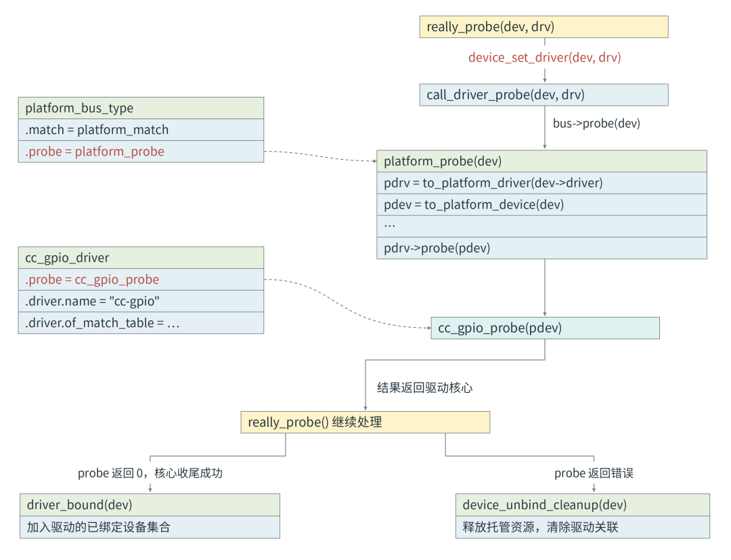Select the pdrv = to_platform_driver(dev->driver) row

tap(541, 183)
